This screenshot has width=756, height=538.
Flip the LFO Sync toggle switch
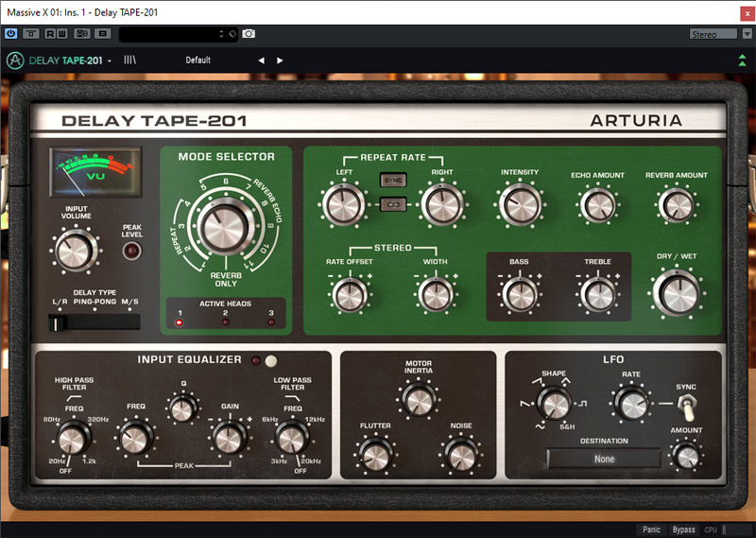coord(687,407)
